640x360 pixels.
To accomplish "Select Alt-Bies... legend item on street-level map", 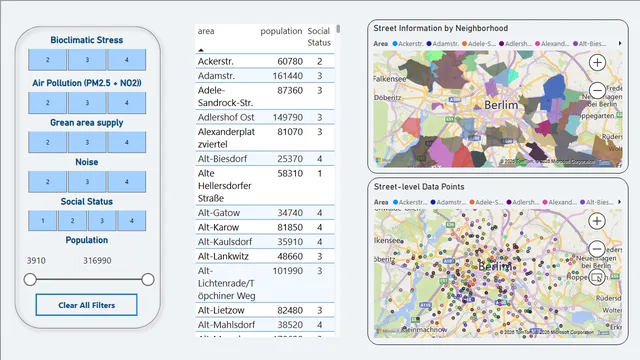I will [x=597, y=202].
